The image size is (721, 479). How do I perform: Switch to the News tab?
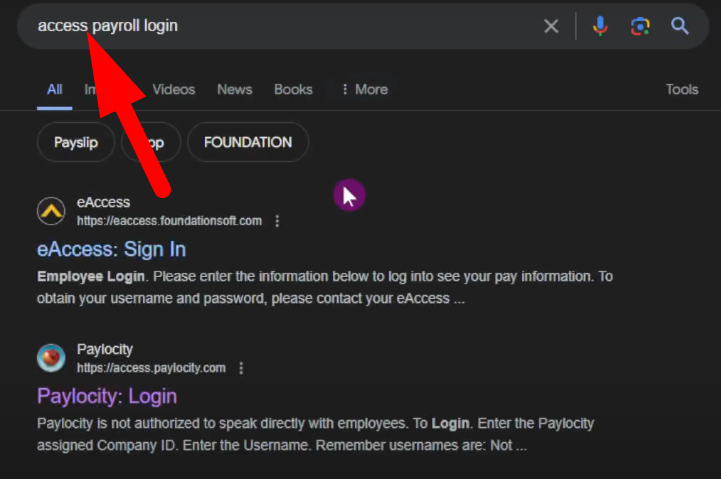tap(234, 89)
